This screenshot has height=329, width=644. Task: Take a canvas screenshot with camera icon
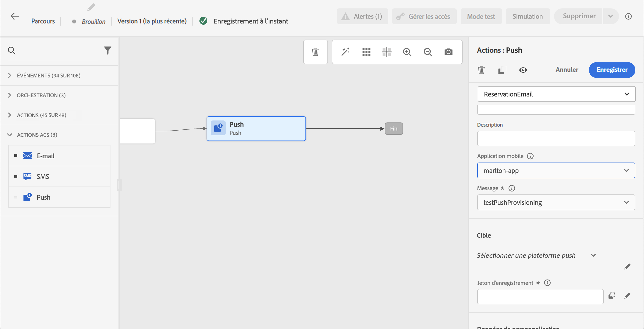pyautogui.click(x=448, y=52)
